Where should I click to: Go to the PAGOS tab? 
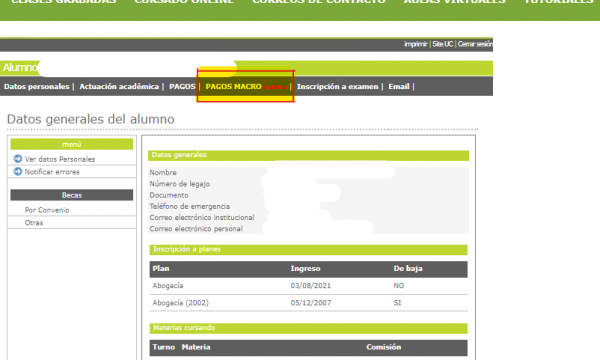click(182, 86)
